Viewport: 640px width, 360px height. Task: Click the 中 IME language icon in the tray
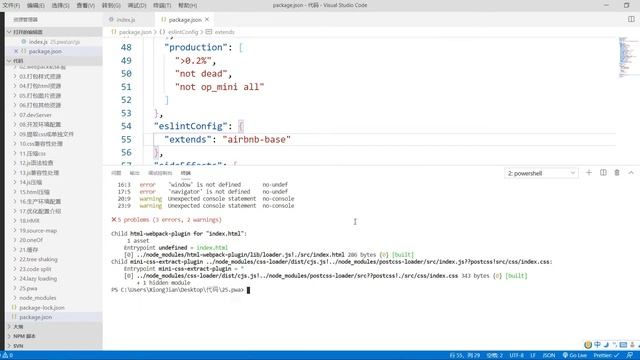pos(598,345)
